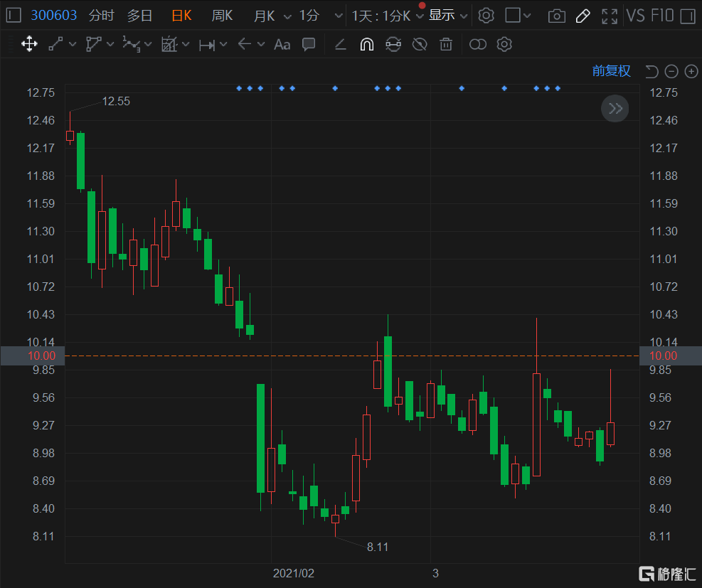Switch to 分时 intraday tab
Image resolution: width=702 pixels, height=588 pixels.
click(102, 16)
